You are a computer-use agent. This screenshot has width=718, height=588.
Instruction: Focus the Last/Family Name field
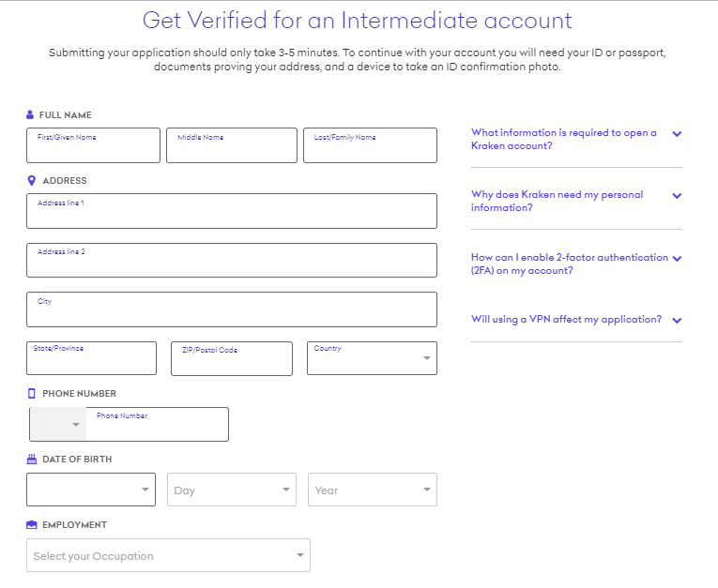pyautogui.click(x=370, y=145)
